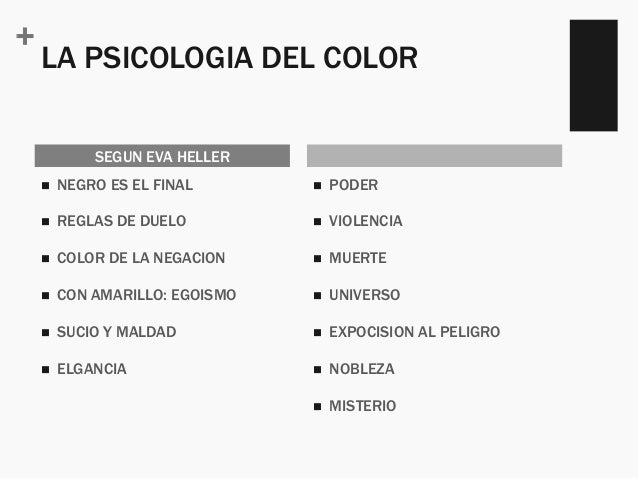
Task: Select the EXPOCISION AL PELIGRO text
Action: point(414,332)
